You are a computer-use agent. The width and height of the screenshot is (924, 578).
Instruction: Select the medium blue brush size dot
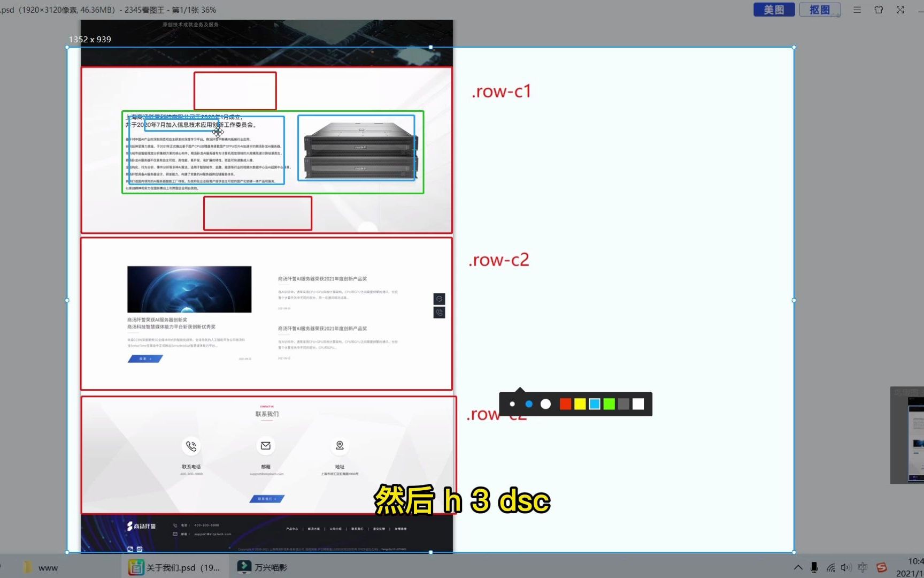[529, 404]
